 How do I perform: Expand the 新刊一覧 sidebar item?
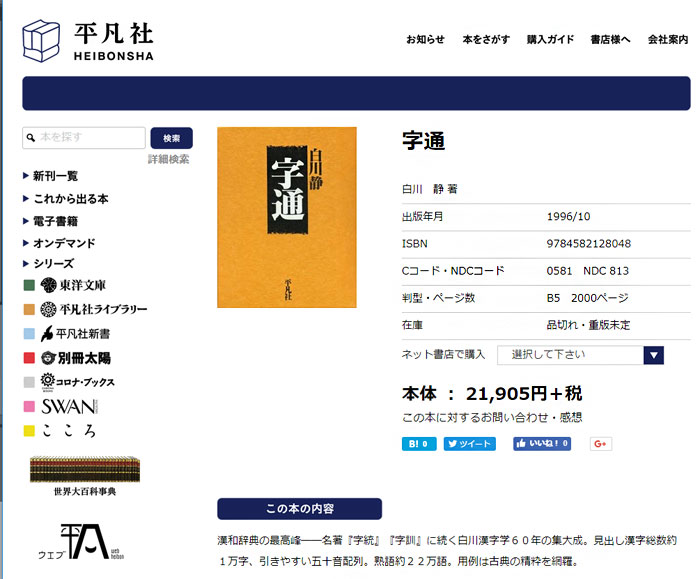click(50, 176)
